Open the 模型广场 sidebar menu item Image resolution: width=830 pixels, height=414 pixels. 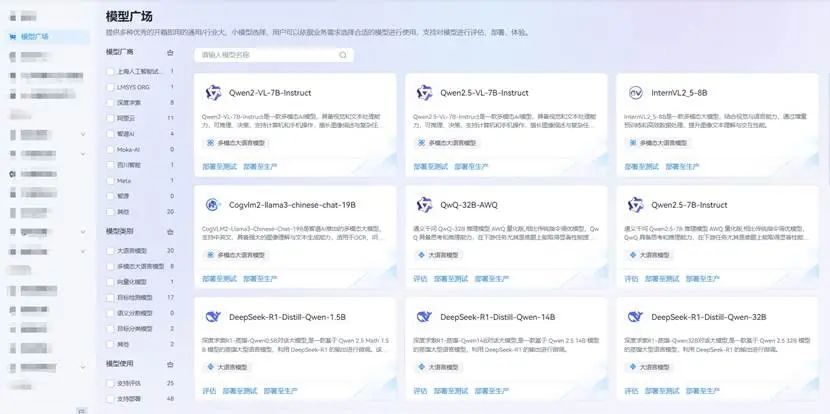point(47,37)
